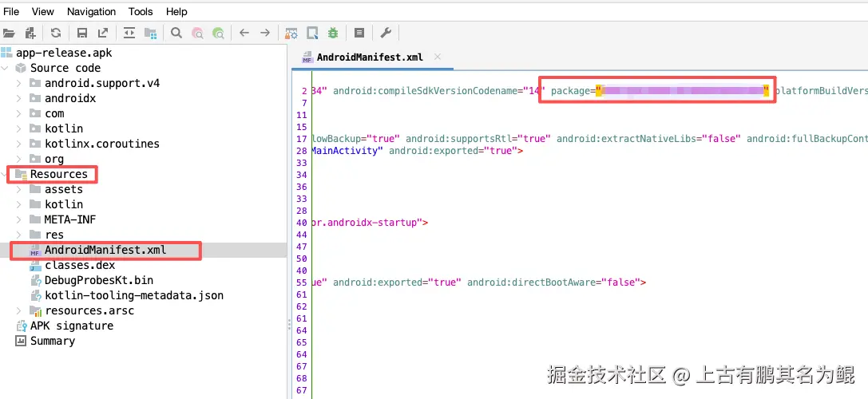
Task: Click the Add files toolbar icon
Action: point(30,34)
